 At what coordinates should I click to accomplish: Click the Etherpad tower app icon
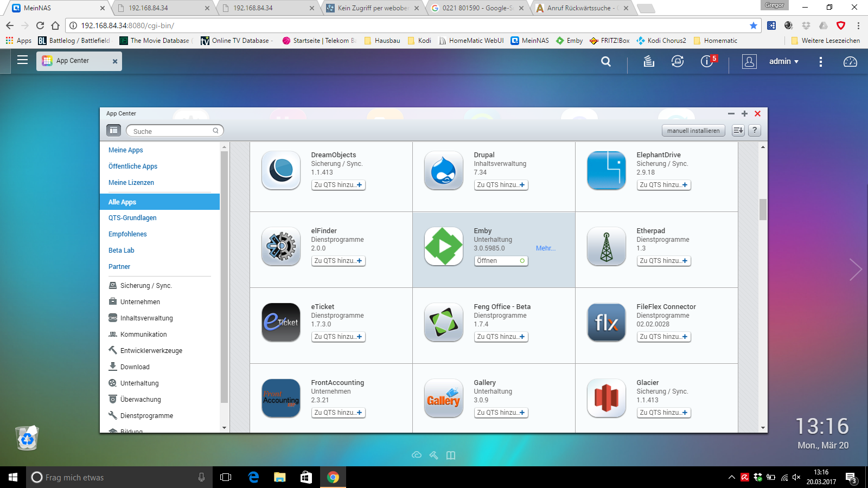[x=607, y=246]
